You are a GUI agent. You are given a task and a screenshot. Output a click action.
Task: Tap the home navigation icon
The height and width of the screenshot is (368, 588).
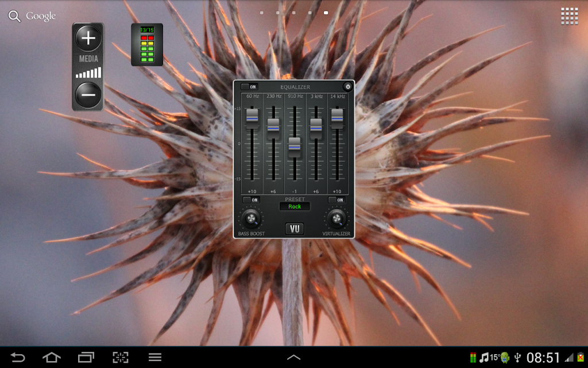pos(52,358)
